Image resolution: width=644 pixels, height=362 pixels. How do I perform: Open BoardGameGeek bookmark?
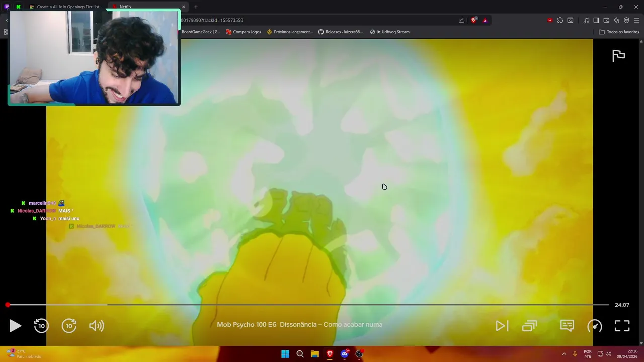(x=201, y=32)
